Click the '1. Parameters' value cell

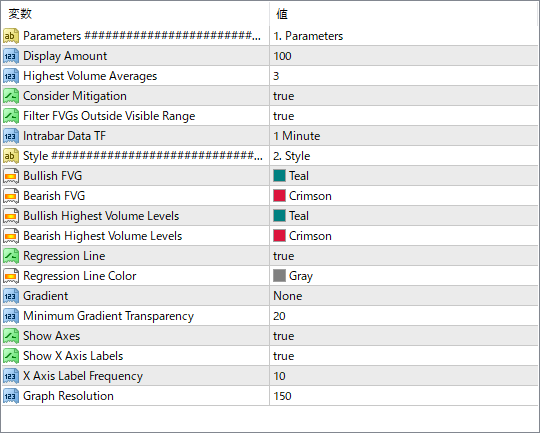click(404, 36)
